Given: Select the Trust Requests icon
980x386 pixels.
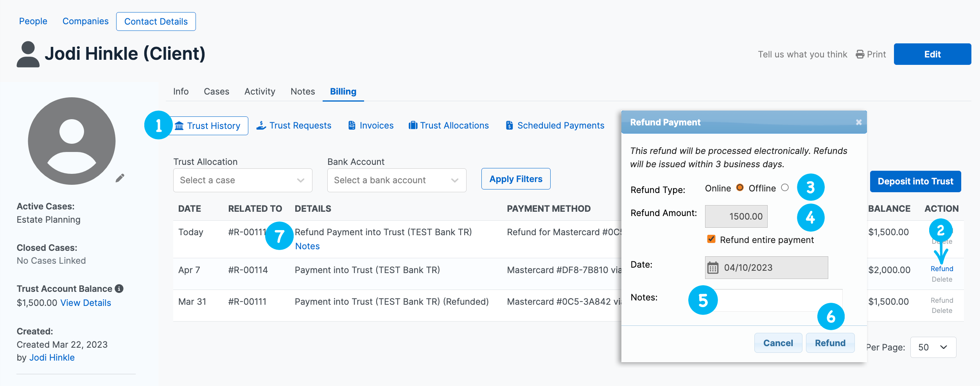Looking at the screenshot, I should tap(261, 125).
